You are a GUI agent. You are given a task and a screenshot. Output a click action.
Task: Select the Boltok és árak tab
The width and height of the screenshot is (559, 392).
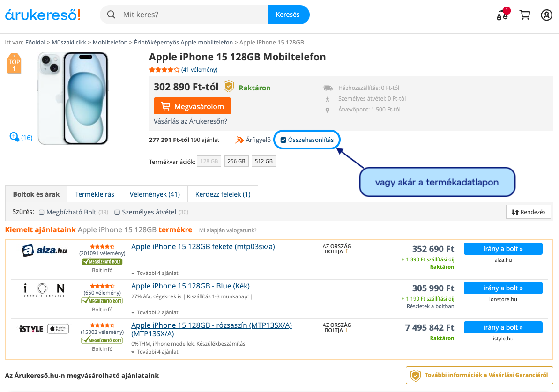tap(37, 194)
